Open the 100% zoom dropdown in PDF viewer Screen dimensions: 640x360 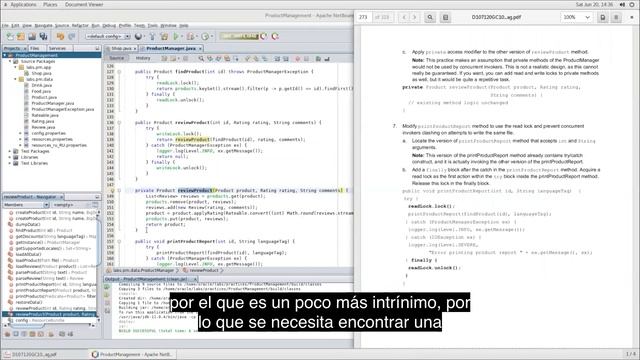tap(577, 17)
